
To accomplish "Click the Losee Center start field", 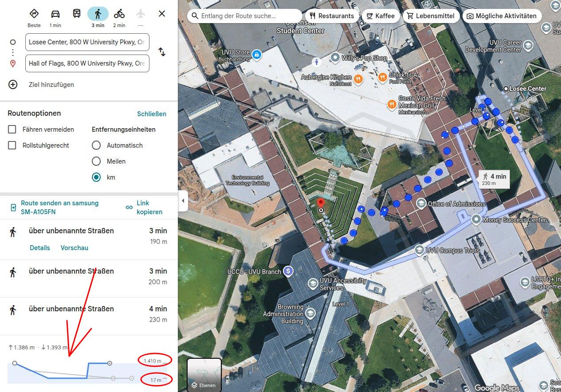I will click(87, 42).
